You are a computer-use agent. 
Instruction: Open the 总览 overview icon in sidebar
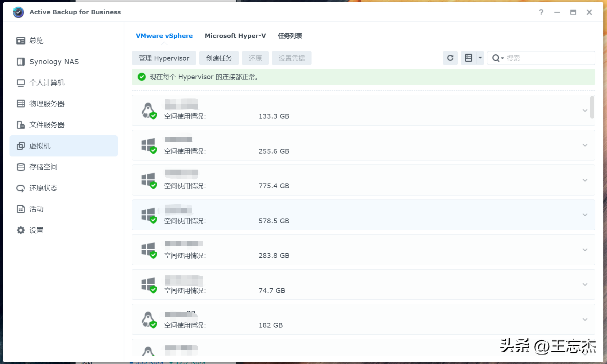tap(21, 40)
